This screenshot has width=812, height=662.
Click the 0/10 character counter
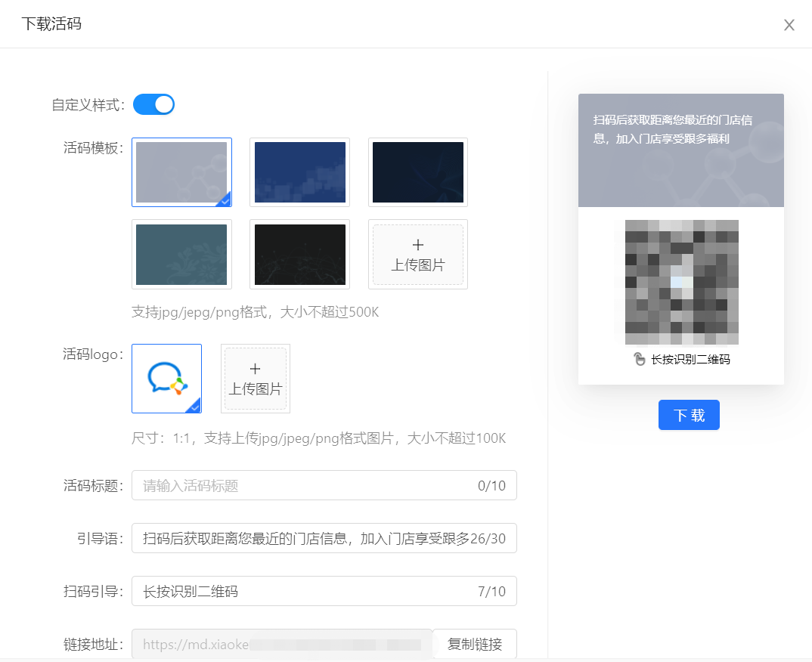tap(491, 485)
